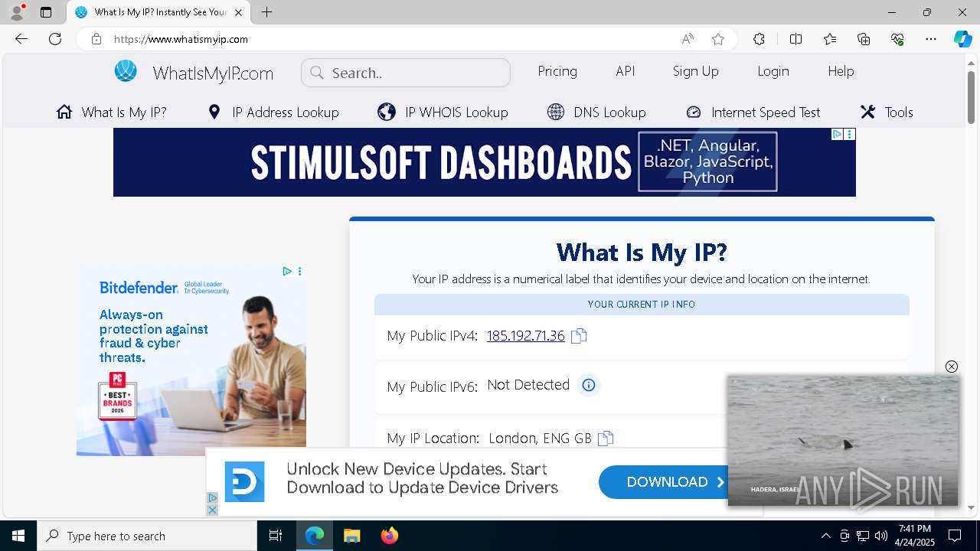This screenshot has height=551, width=980.
Task: Open IP WHOIS Lookup tool
Action: 443,112
